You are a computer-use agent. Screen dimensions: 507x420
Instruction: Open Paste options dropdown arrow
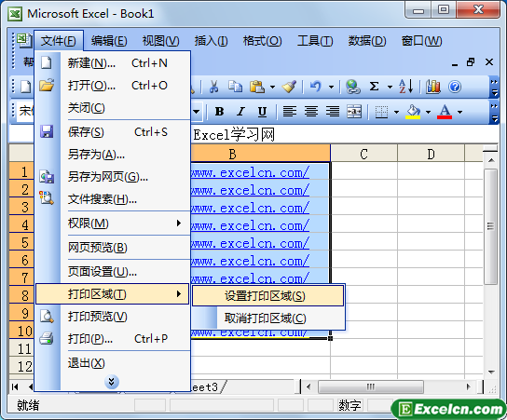(272, 87)
